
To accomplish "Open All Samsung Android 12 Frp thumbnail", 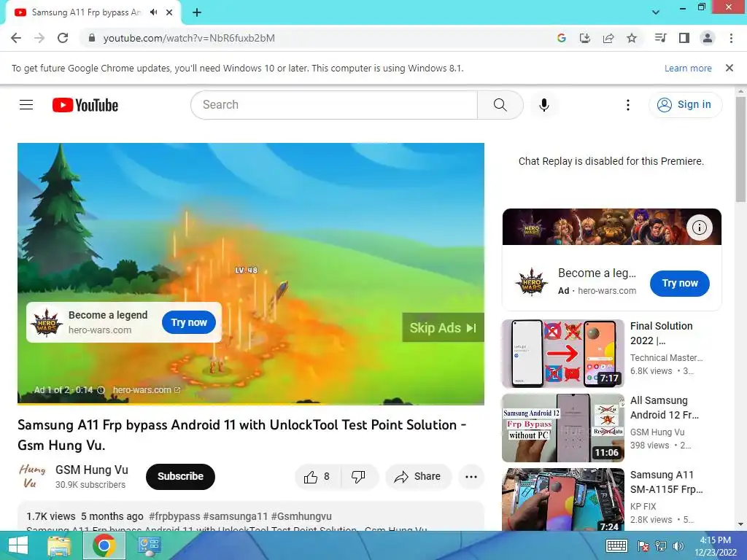I will click(563, 428).
